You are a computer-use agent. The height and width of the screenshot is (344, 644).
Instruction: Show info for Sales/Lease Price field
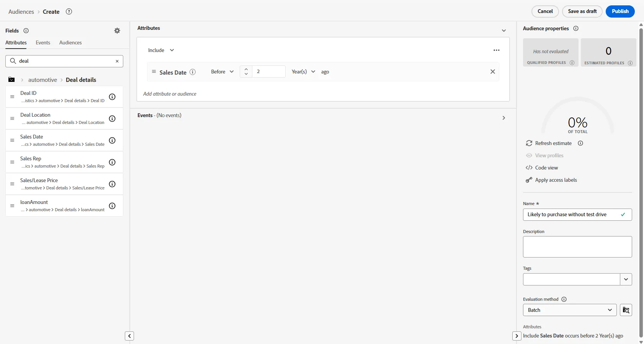(x=112, y=184)
